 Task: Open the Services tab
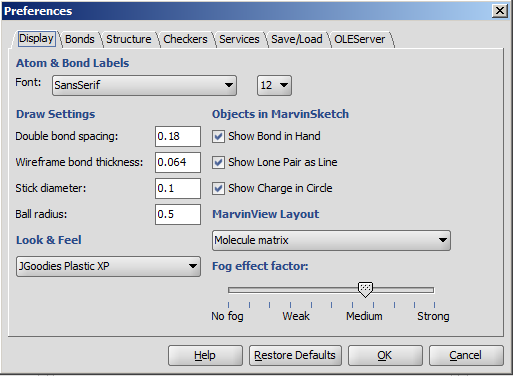point(239,39)
